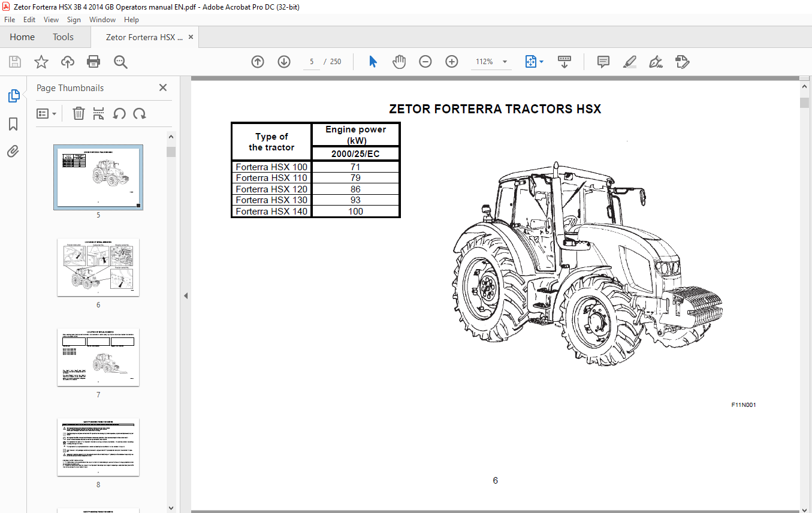Open the Bookmarks sidebar panel
Screen dimensions: 812x513
click(x=13, y=124)
